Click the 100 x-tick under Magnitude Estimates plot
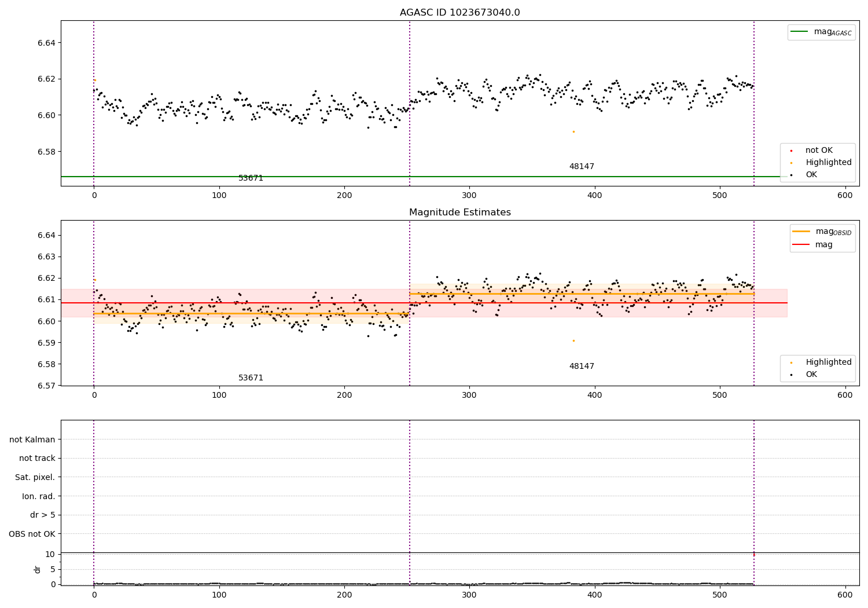The image size is (868, 608). coord(219,395)
